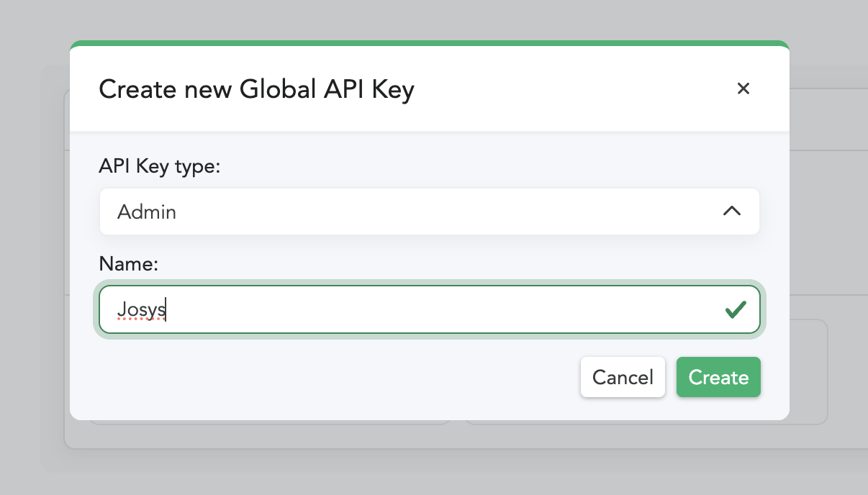This screenshot has width=868, height=495.
Task: Select the Admin value text
Action: point(147,212)
